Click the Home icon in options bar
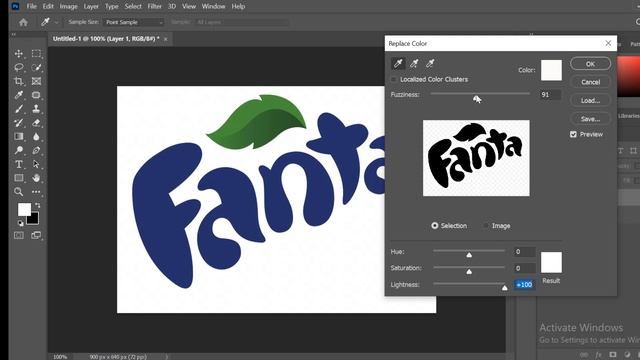 click(x=23, y=22)
